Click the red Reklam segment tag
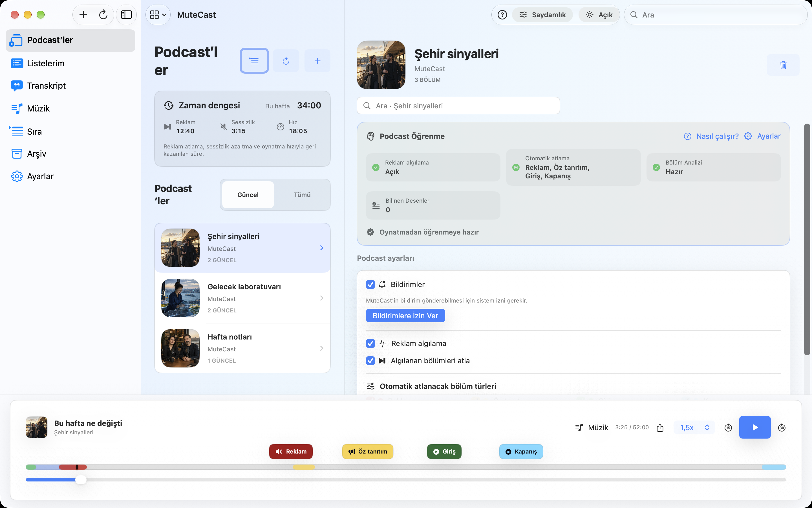Viewport: 812px width, 508px height. tap(291, 452)
